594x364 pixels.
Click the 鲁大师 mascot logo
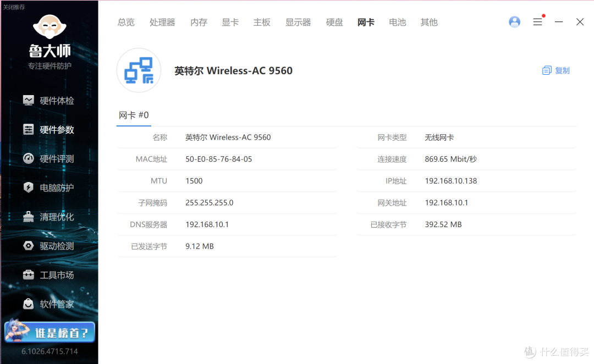click(x=50, y=26)
